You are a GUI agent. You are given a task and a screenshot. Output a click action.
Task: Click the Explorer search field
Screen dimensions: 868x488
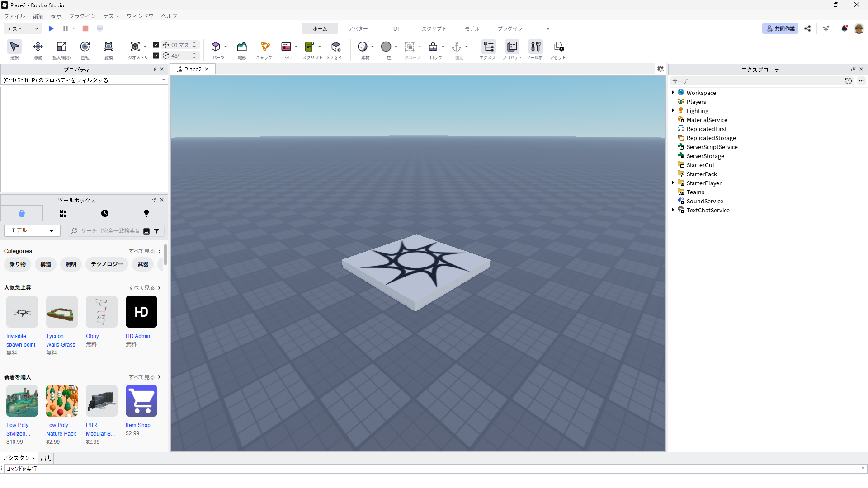(x=755, y=81)
